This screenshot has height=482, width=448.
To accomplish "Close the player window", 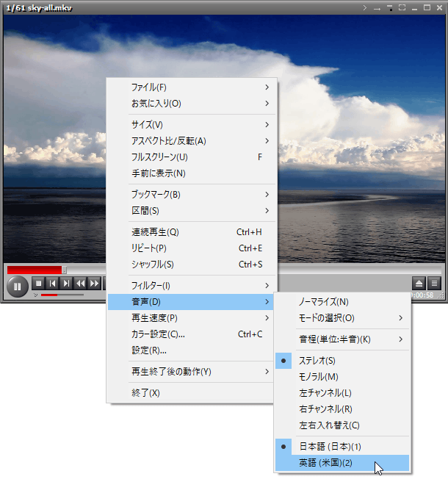I will pos(439,7).
